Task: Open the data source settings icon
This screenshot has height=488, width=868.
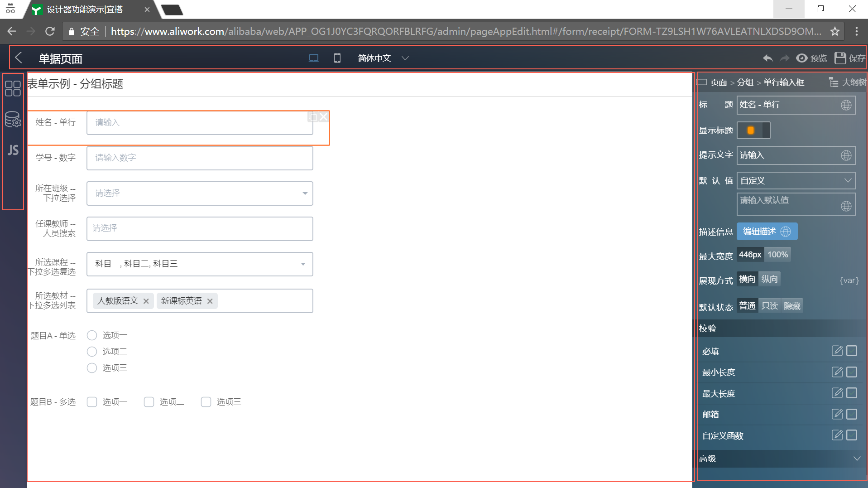Action: (x=13, y=120)
